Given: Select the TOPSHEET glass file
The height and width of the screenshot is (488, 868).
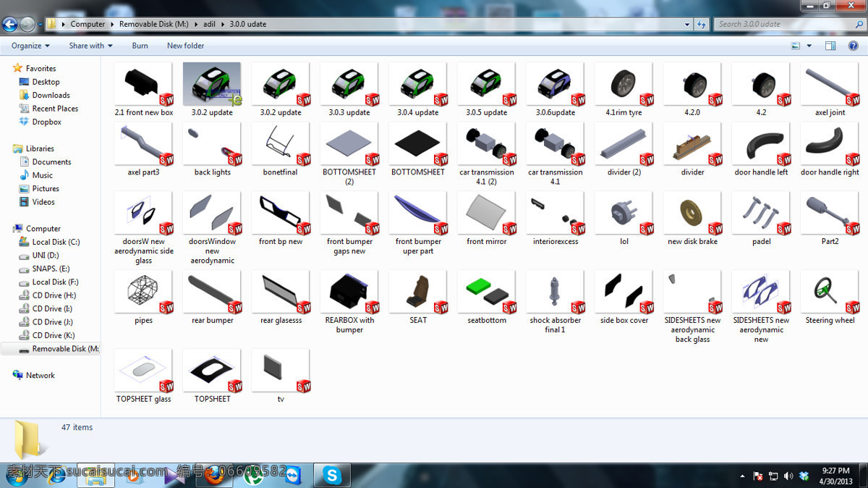Looking at the screenshot, I should click(143, 376).
